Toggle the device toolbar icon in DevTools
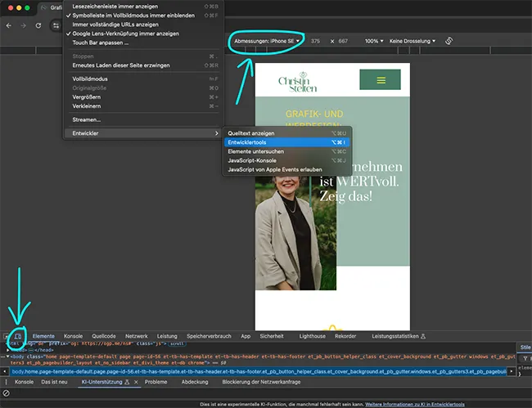Viewport: 532px width, 408px height. pos(18,336)
